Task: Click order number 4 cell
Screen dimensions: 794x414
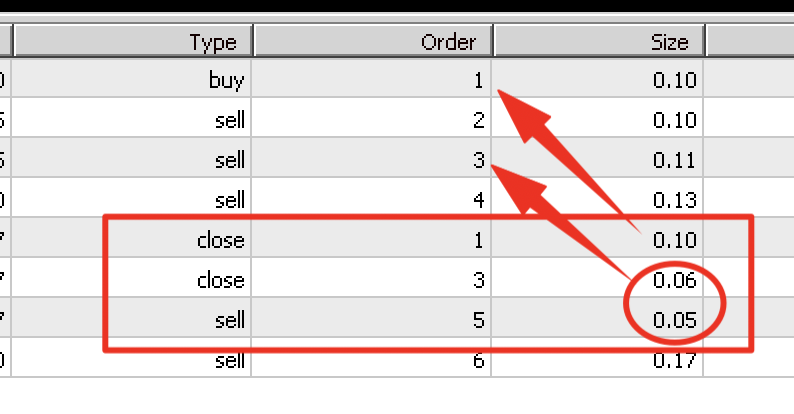Action: click(x=371, y=199)
